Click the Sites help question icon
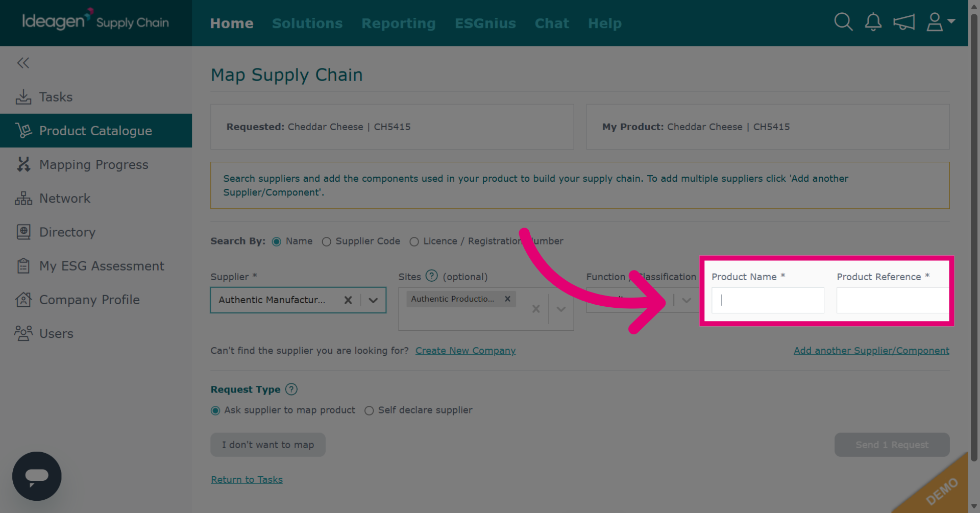 click(x=432, y=276)
